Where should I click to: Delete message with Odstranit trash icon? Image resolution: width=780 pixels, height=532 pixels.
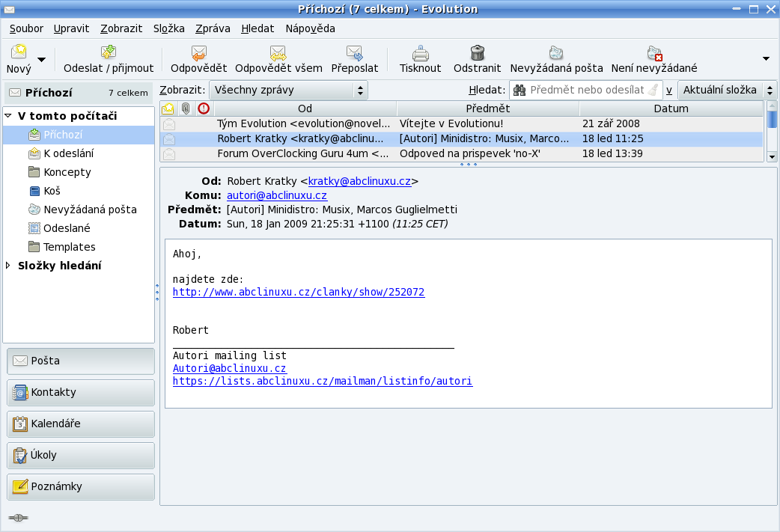(x=477, y=52)
